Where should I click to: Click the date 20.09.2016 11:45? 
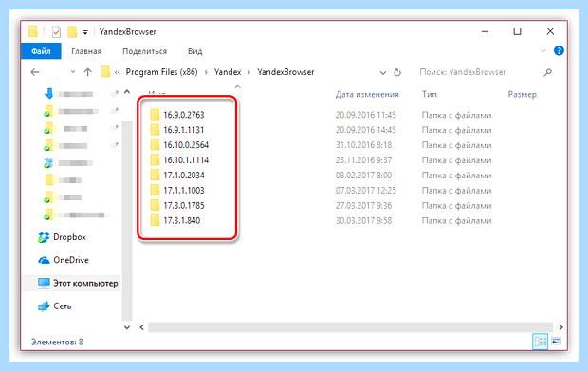[366, 115]
